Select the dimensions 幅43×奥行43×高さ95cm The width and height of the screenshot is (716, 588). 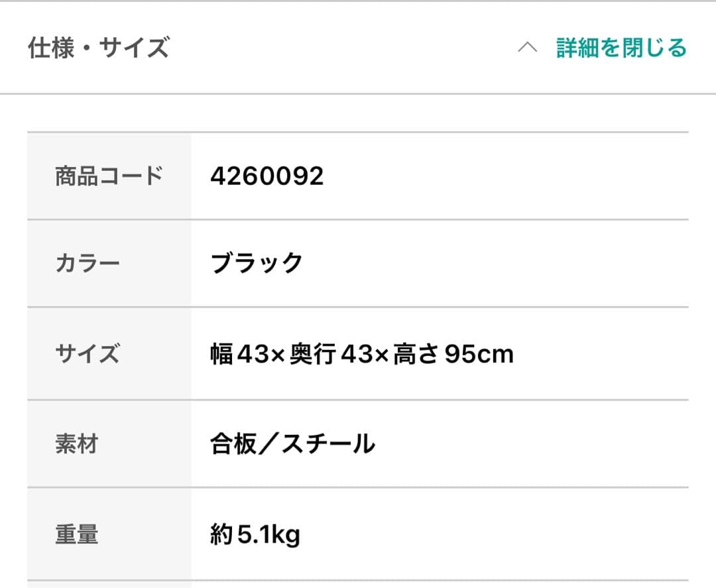(361, 354)
